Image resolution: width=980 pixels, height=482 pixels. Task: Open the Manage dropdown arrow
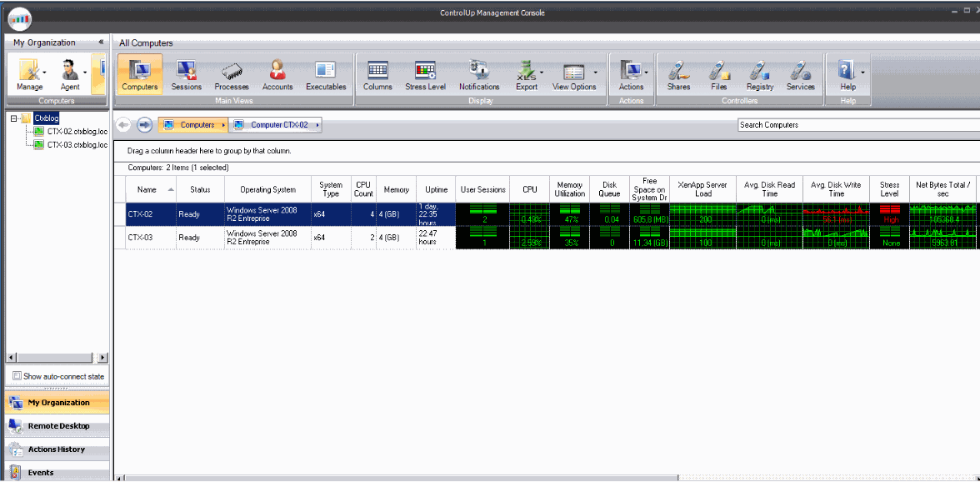(44, 72)
